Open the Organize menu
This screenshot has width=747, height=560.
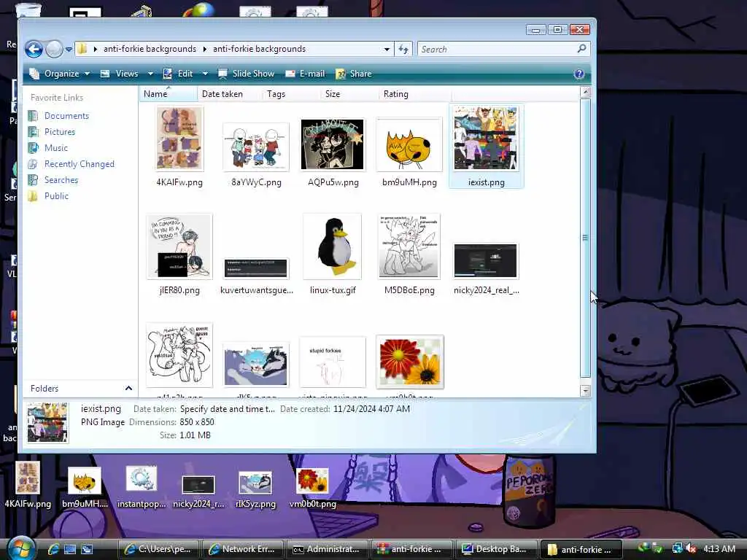(x=59, y=74)
